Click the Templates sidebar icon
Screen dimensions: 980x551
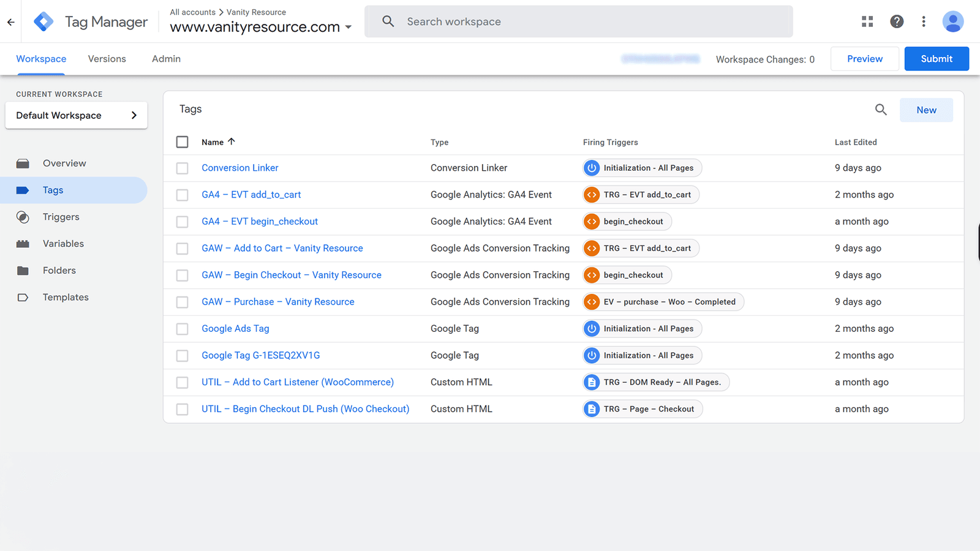(23, 298)
